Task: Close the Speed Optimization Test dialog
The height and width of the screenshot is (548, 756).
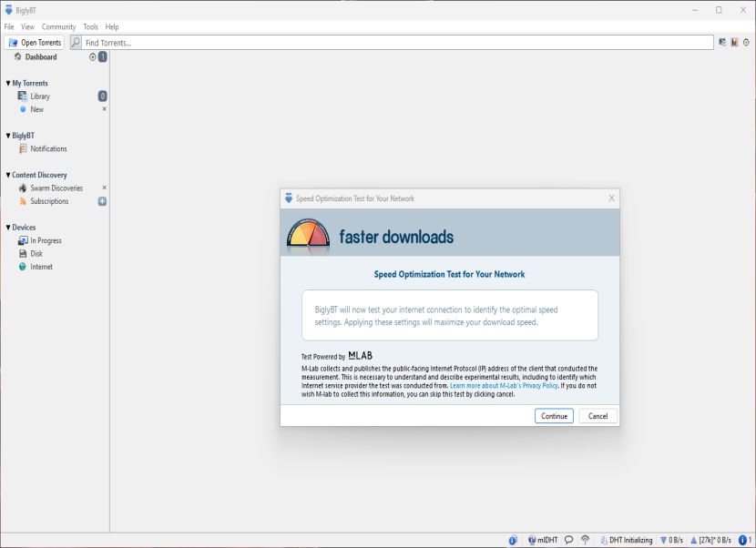Action: click(x=611, y=198)
